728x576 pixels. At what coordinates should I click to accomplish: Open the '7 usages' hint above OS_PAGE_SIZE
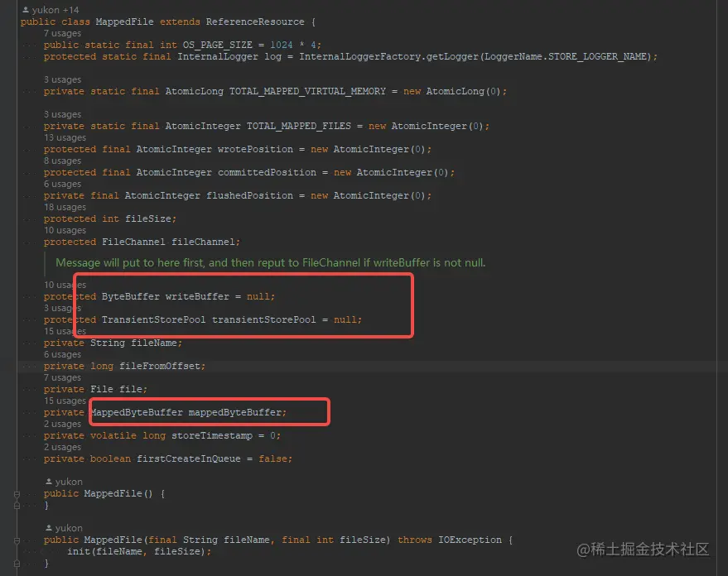(62, 33)
